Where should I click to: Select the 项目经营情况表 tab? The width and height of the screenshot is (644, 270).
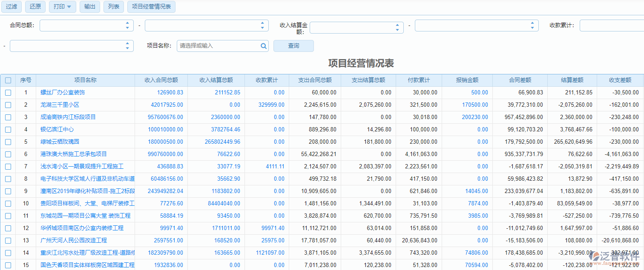point(151,7)
